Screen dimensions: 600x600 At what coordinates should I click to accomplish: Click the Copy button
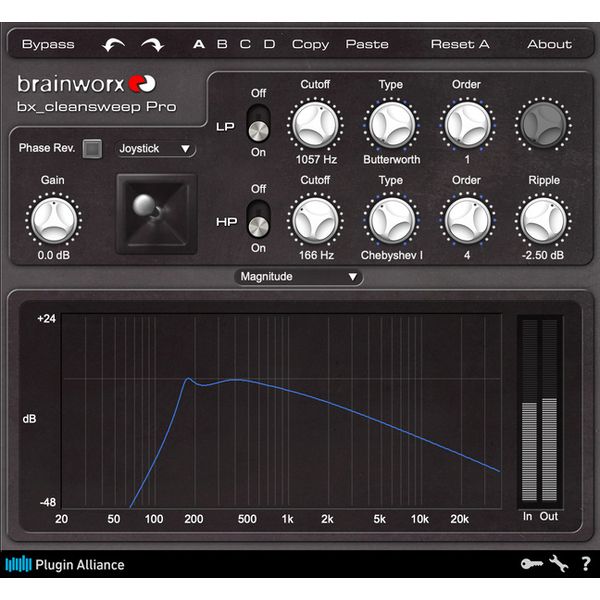coord(310,45)
